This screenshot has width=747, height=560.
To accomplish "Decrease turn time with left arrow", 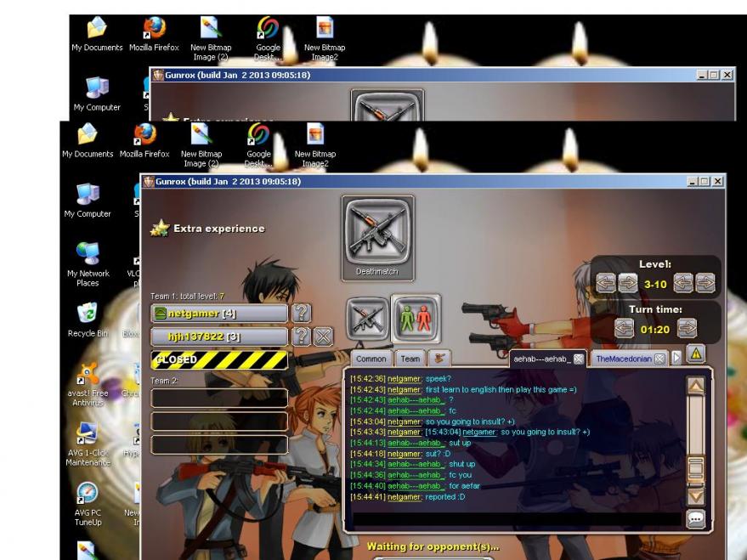I will click(x=625, y=328).
